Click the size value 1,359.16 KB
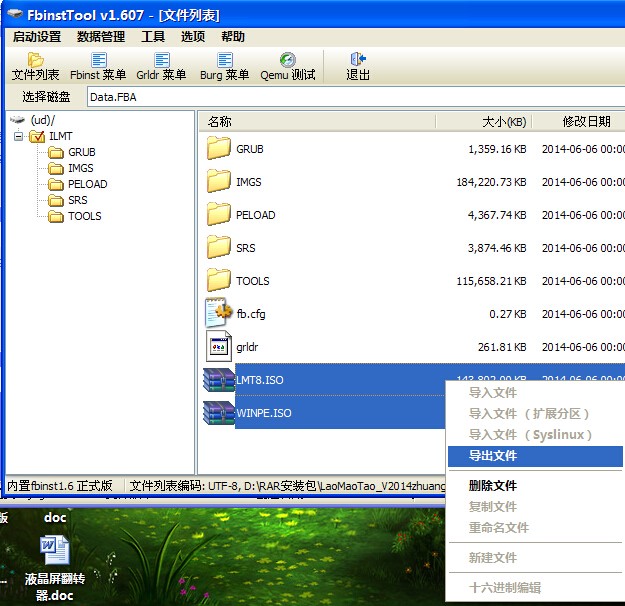 [x=497, y=149]
